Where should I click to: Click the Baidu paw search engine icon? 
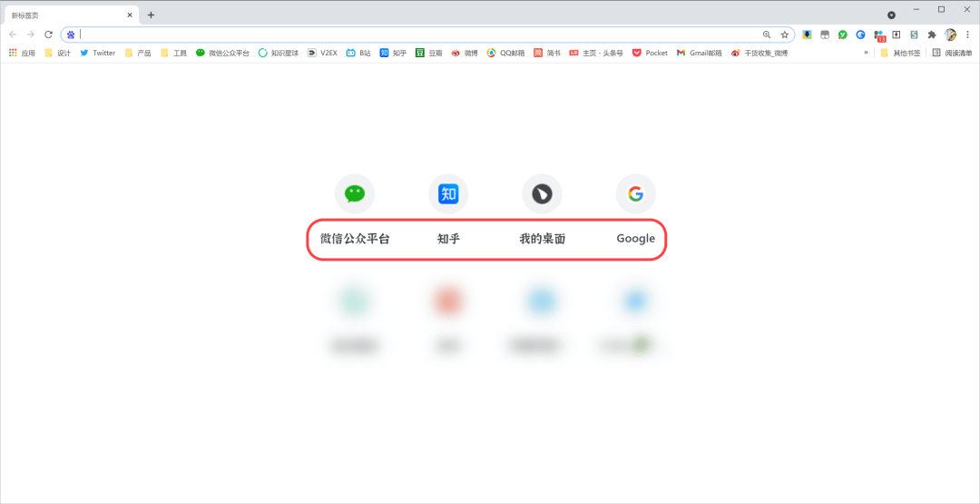coord(71,35)
